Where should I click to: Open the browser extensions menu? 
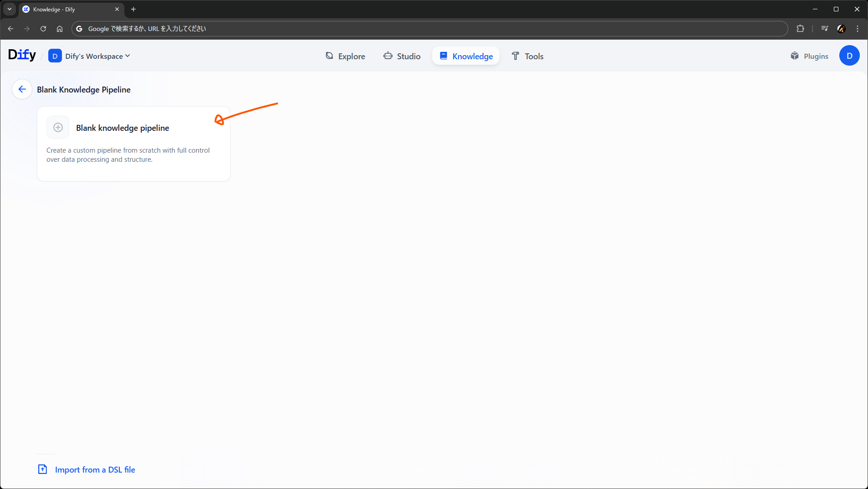click(800, 29)
